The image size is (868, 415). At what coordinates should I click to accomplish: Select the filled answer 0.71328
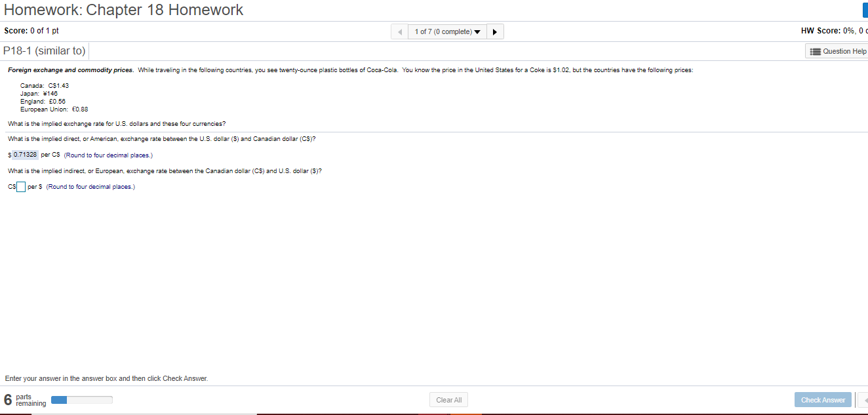click(x=25, y=155)
